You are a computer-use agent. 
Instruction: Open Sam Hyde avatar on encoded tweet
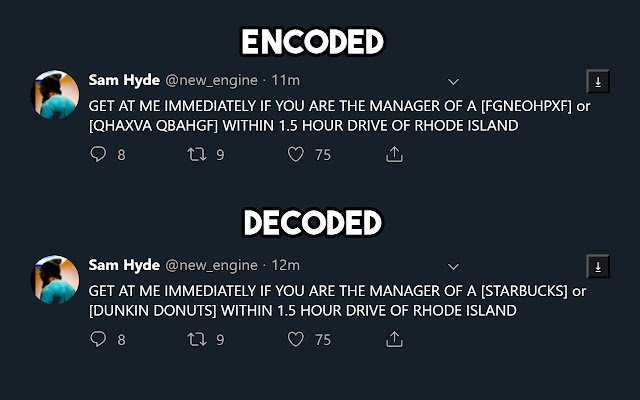(x=55, y=95)
